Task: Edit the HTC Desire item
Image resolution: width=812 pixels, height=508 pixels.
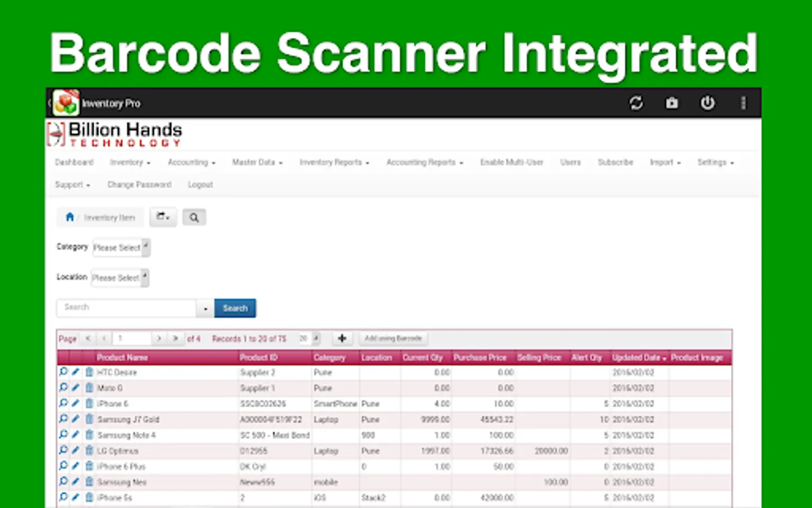Action: click(x=76, y=372)
